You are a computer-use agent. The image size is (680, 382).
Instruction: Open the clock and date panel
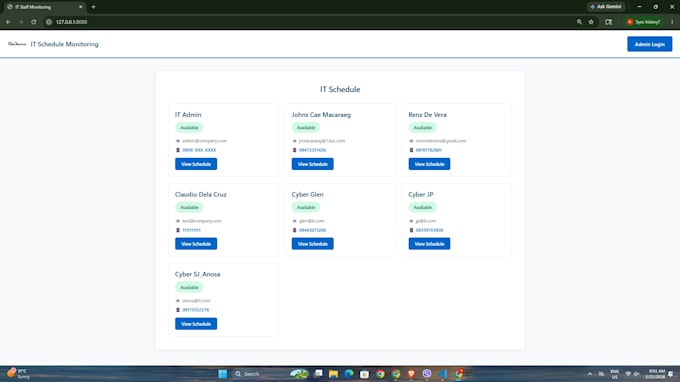click(x=655, y=374)
